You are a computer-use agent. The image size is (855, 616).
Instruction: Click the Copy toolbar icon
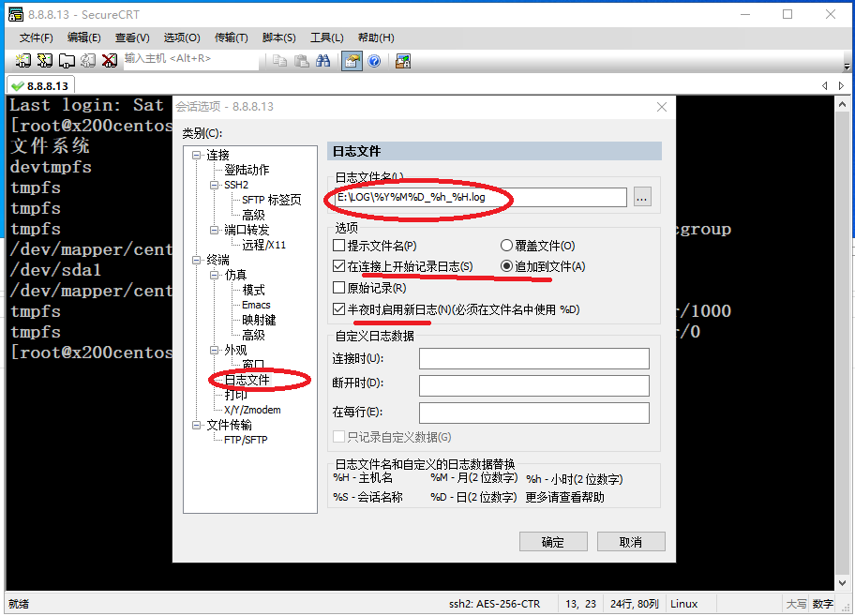coord(279,61)
